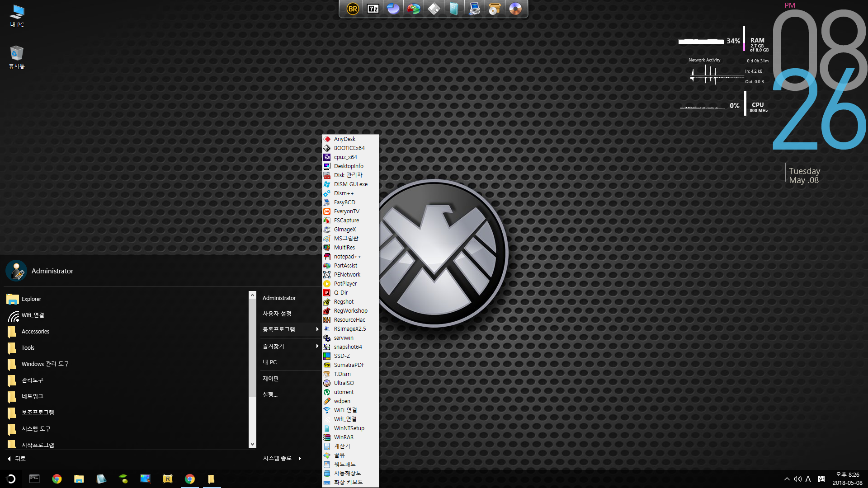Show hidden tray icons chevron

pos(787,479)
